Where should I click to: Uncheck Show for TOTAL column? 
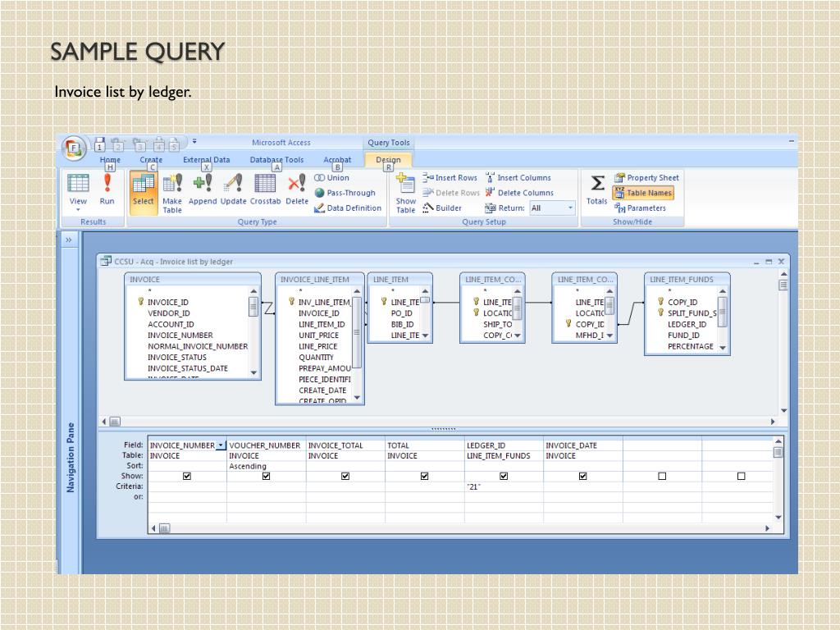425,476
